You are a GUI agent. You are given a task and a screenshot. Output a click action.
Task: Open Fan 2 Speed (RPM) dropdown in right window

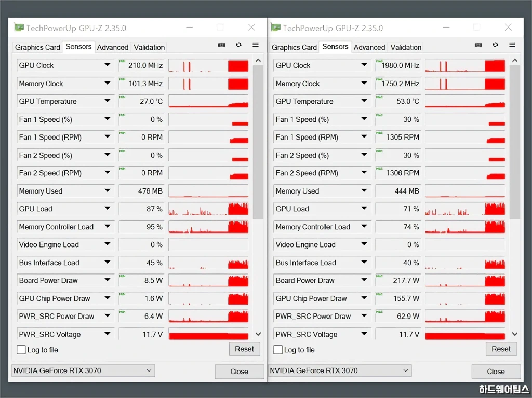click(364, 173)
